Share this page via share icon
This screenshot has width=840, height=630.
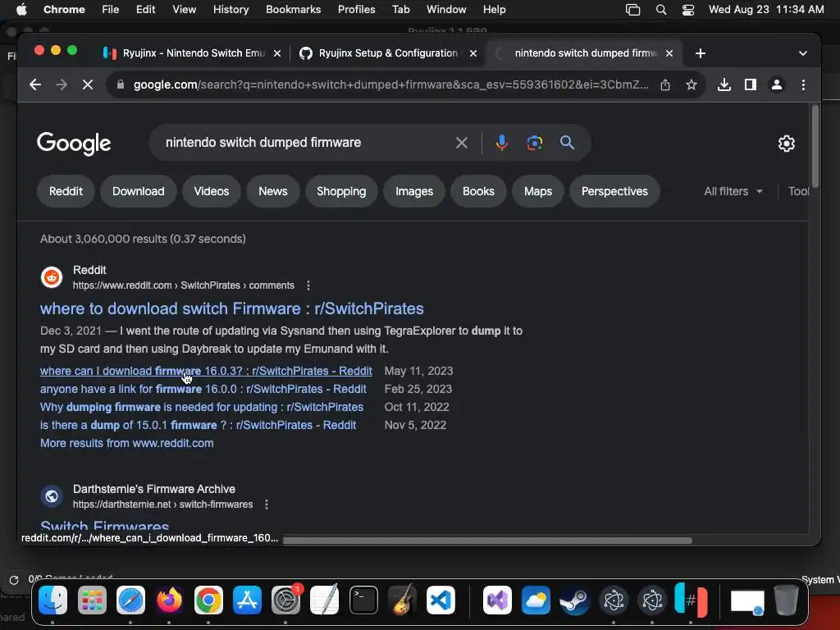[664, 84]
